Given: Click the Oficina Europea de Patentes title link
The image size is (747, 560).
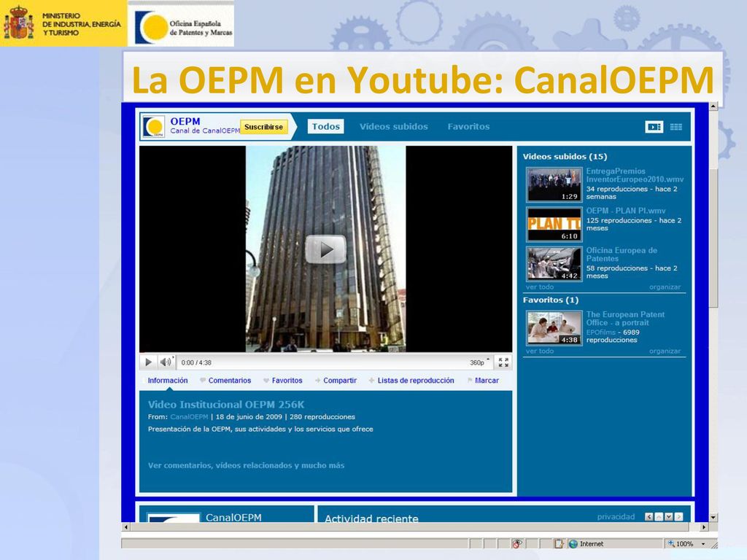Looking at the screenshot, I should (x=622, y=254).
